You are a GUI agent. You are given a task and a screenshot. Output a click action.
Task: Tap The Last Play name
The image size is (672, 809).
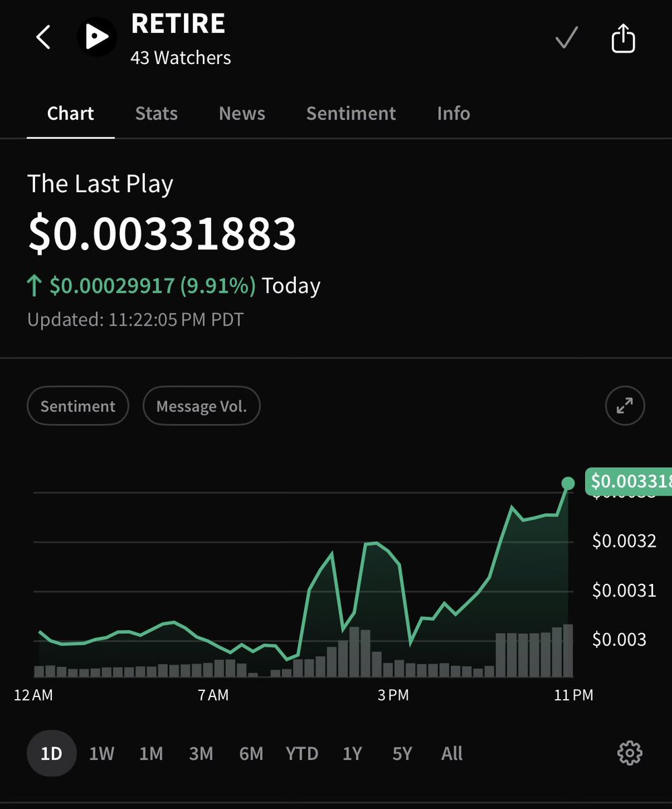pos(100,184)
